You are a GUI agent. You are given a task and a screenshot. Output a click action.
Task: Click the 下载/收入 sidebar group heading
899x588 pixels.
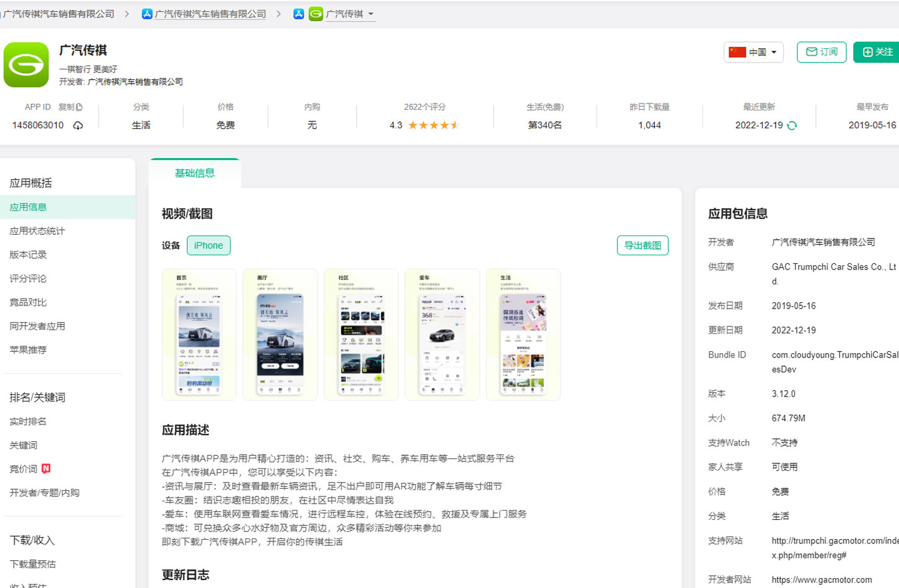tap(32, 540)
